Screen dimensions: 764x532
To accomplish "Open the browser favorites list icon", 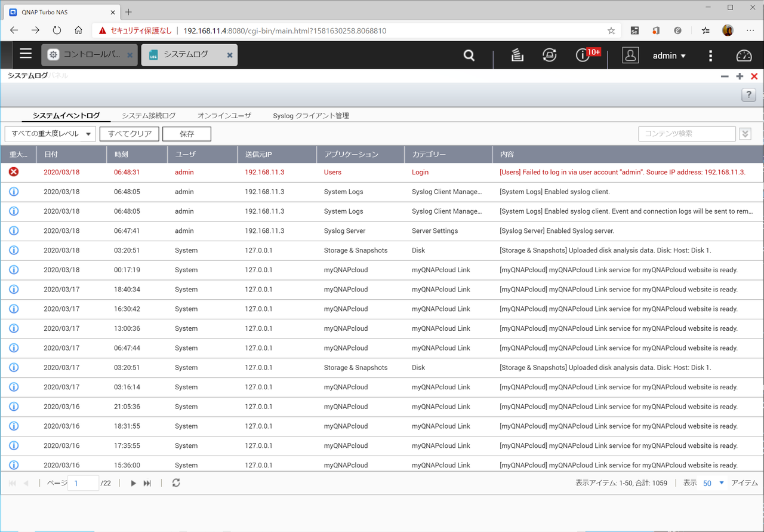I will pos(706,30).
